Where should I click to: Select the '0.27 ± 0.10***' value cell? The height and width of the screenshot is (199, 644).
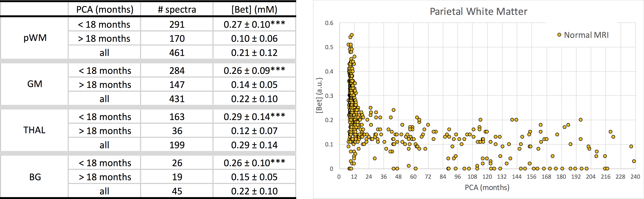254,24
